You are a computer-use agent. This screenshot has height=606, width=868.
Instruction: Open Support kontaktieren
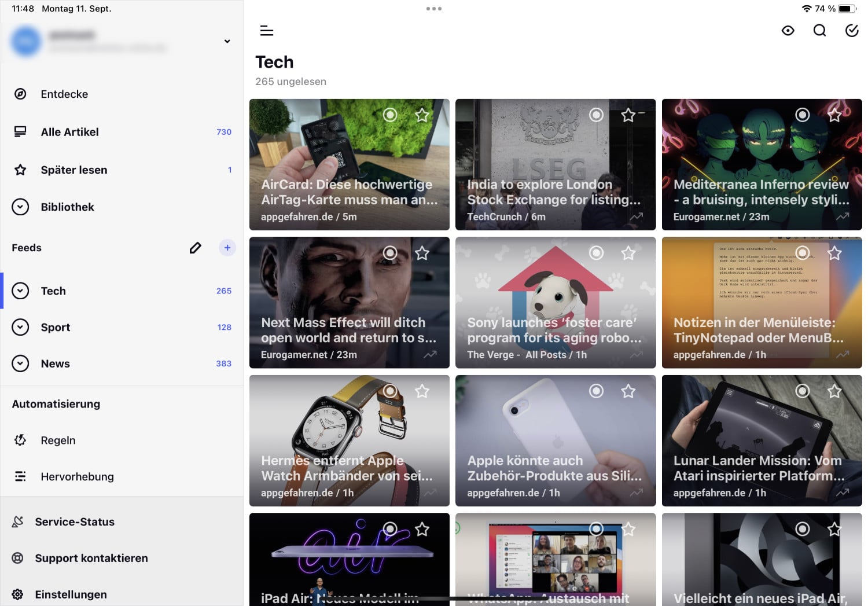pos(91,558)
